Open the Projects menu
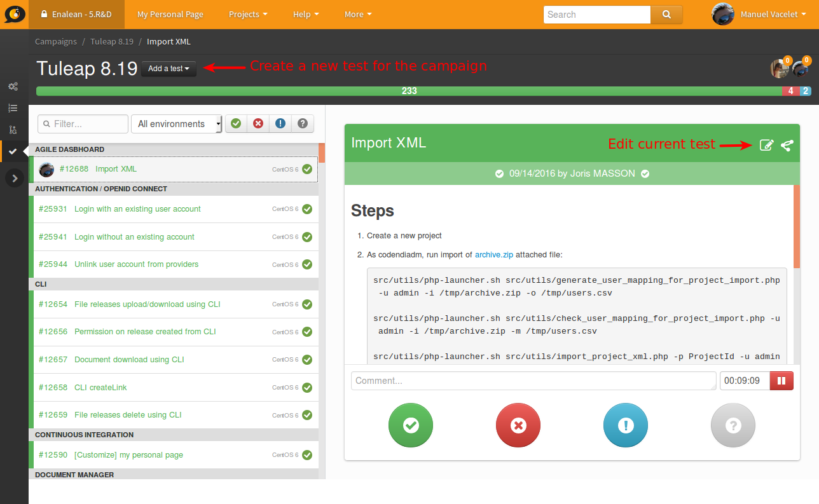Image resolution: width=819 pixels, height=504 pixels. pyautogui.click(x=247, y=14)
